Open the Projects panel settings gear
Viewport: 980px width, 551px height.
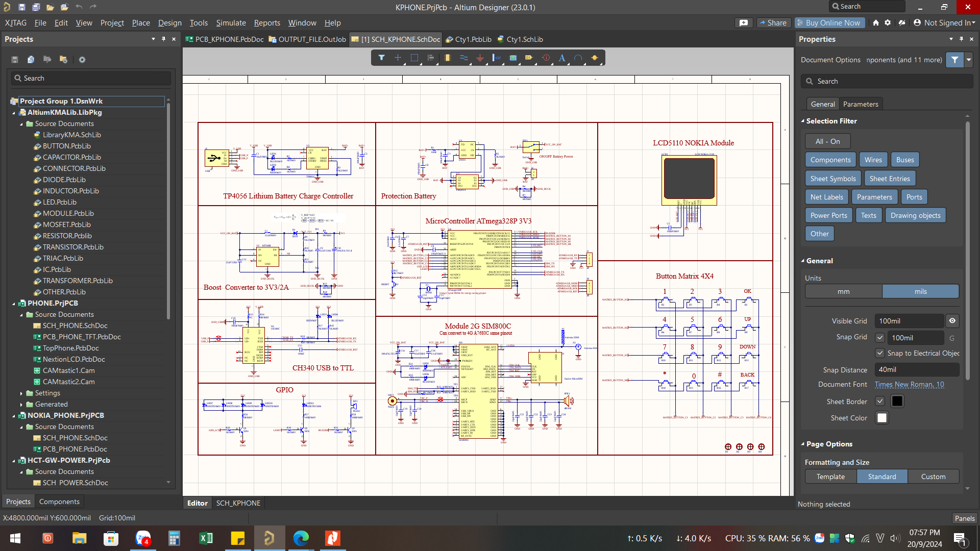pyautogui.click(x=82, y=60)
